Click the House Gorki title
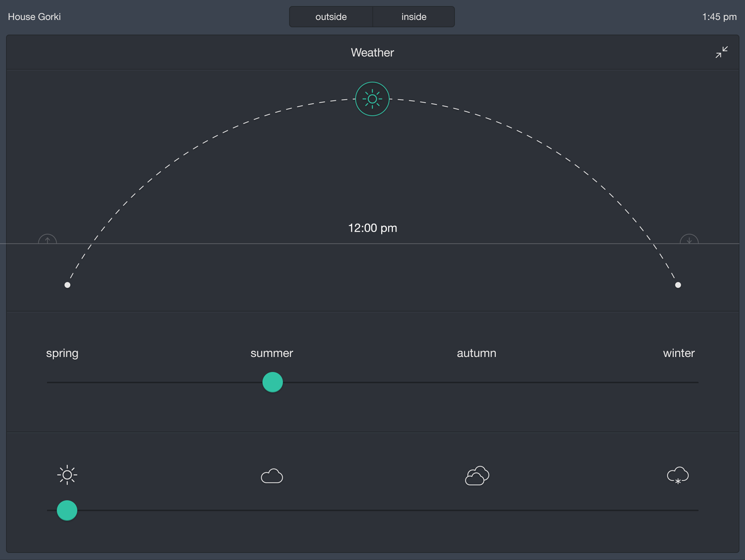 [35, 17]
